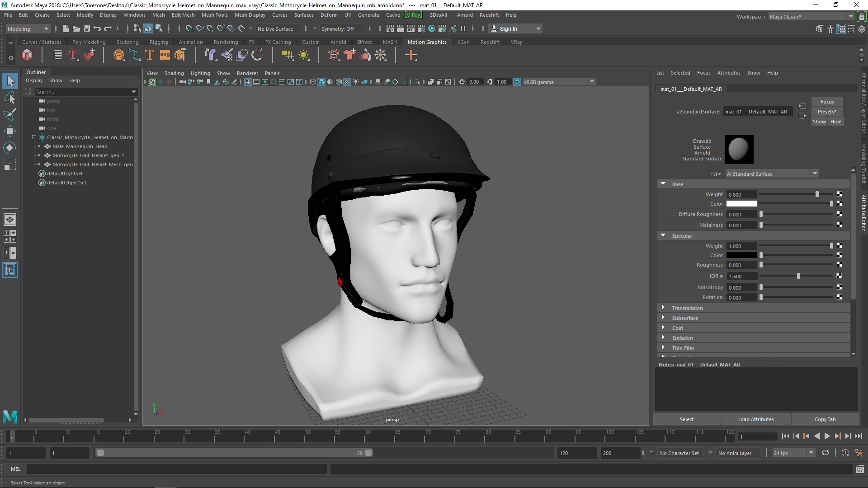Choose the Rotate tool in toolbox
This screenshot has width=868, height=488.
10,148
